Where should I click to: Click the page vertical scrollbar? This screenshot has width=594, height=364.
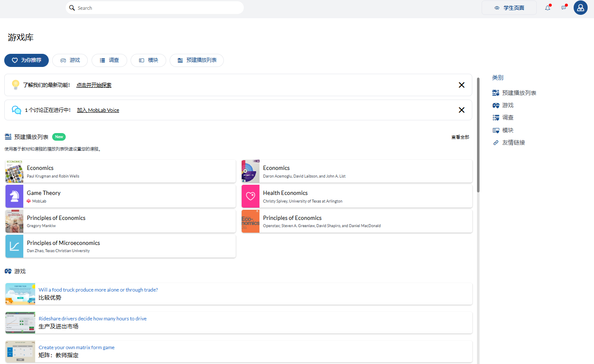coord(478,135)
